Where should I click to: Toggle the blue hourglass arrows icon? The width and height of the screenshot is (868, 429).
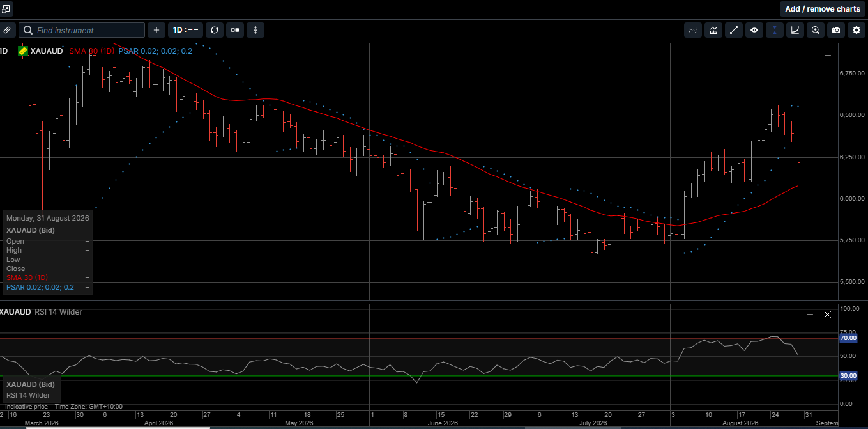pyautogui.click(x=775, y=30)
